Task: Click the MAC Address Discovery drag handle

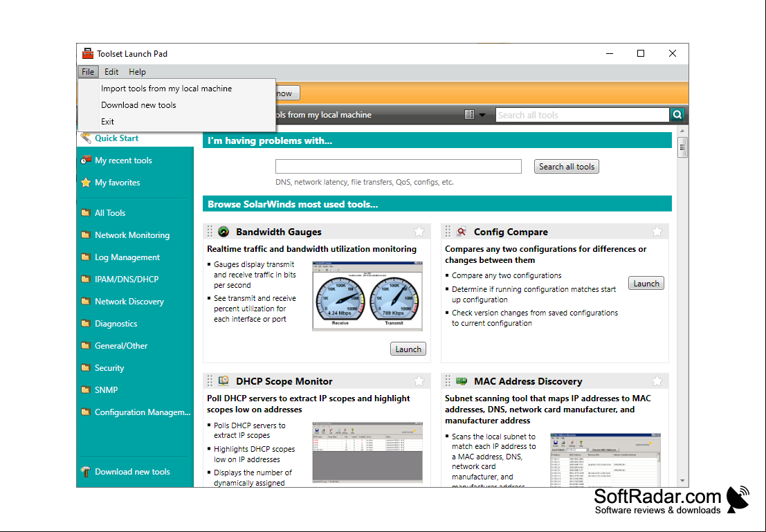Action: 448,381
